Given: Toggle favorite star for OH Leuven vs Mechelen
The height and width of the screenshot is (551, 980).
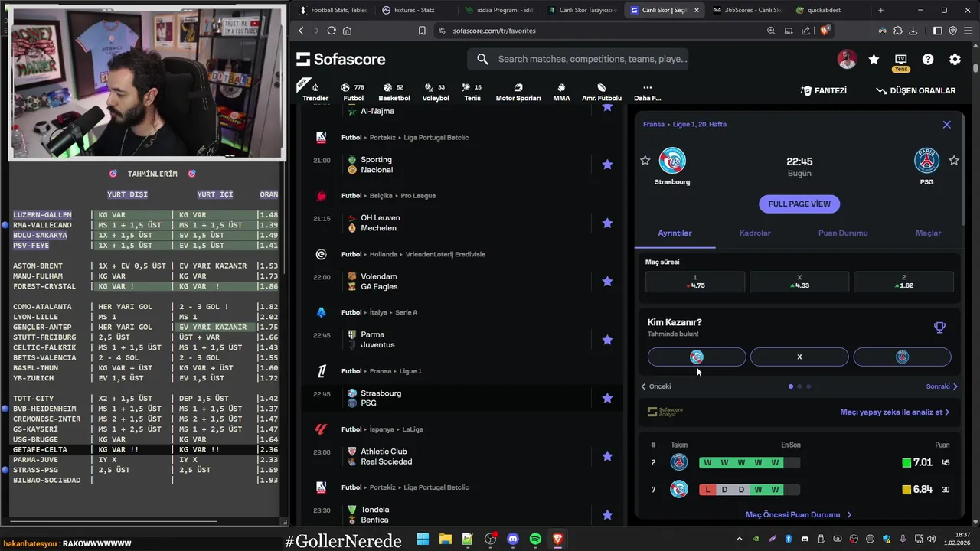Looking at the screenshot, I should (x=607, y=223).
